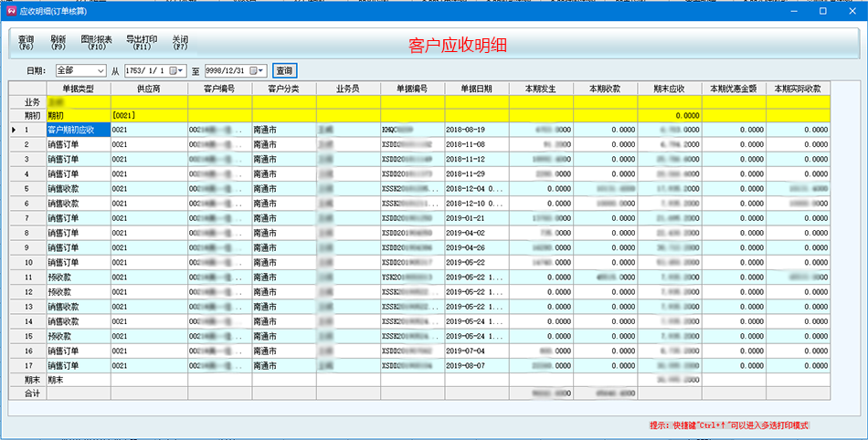
Task: Click the date cell 2018-11-08
Action: coord(477,144)
